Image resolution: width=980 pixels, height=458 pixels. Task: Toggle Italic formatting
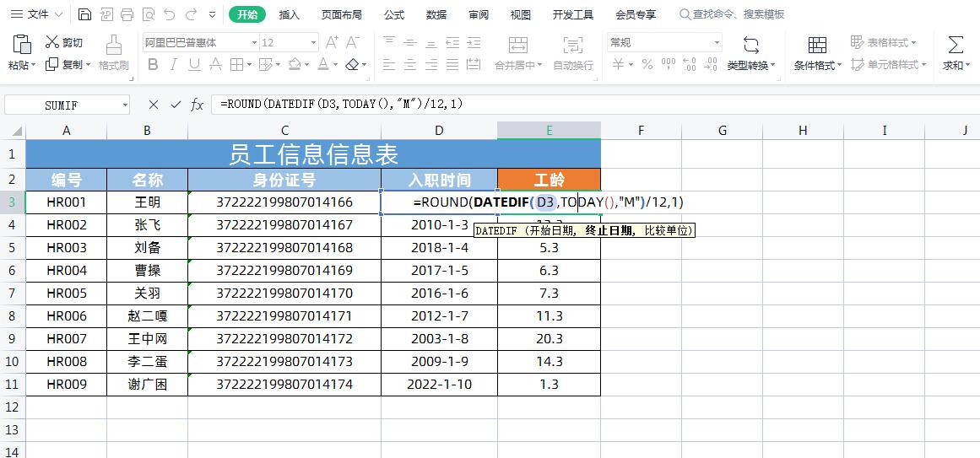click(x=174, y=64)
